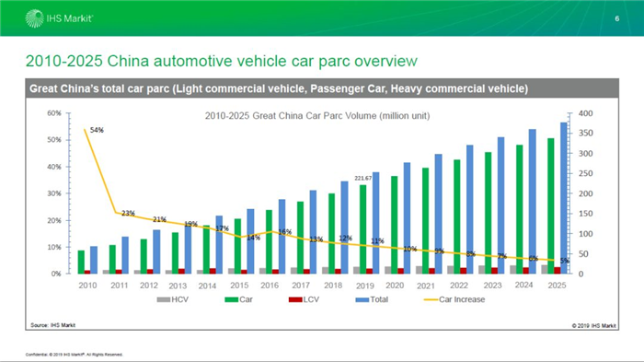Click the tallest blue Total bar for 2025

(x=563, y=198)
